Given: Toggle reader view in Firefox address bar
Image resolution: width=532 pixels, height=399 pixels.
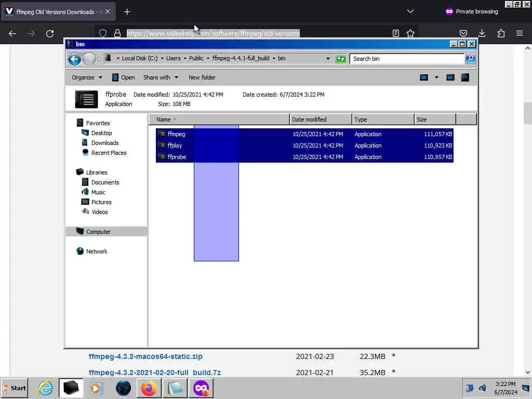Looking at the screenshot, I should click(395, 33).
